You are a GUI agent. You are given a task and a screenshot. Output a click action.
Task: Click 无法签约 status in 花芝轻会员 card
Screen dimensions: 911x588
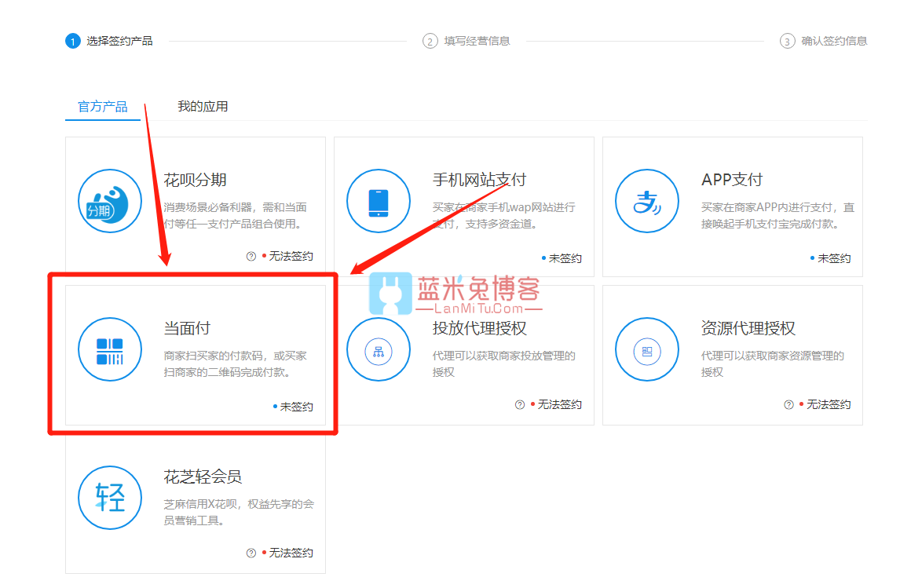pyautogui.click(x=291, y=553)
